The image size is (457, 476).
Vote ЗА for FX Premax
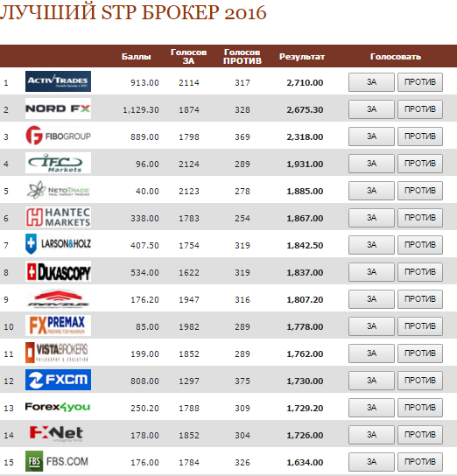371,326
